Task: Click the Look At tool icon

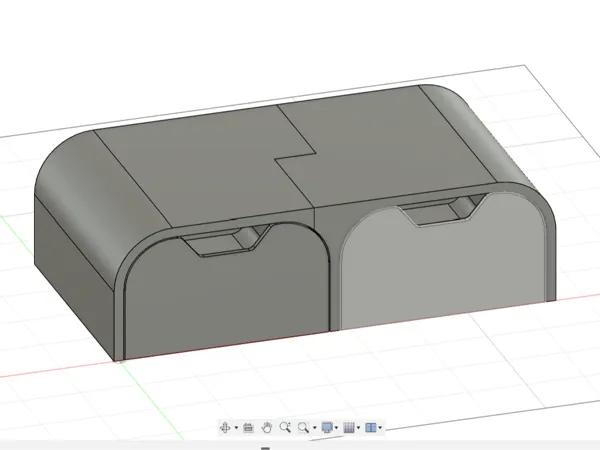Action: pos(248,427)
